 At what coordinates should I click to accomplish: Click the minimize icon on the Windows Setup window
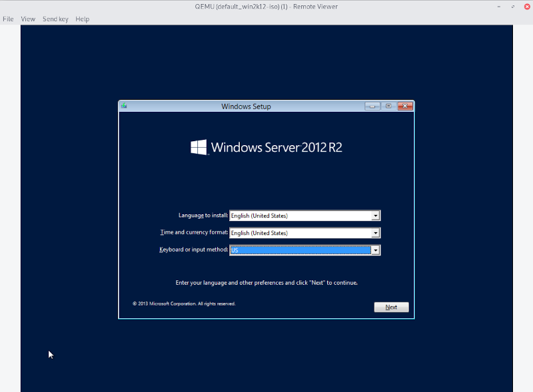coord(372,105)
